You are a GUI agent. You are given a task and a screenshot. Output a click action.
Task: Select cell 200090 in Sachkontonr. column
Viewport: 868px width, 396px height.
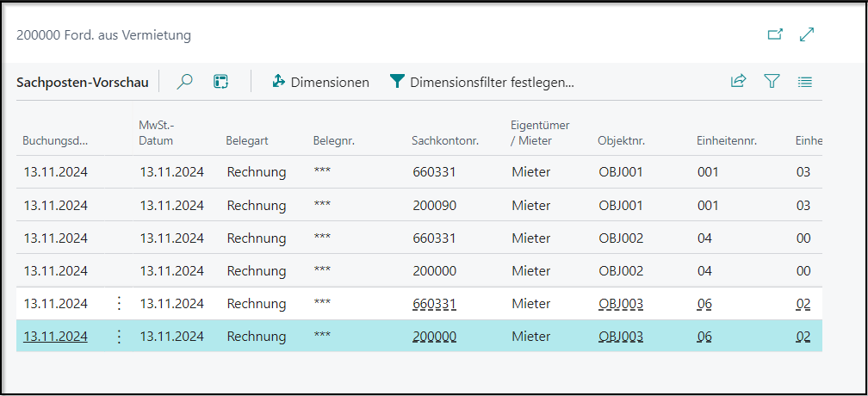click(435, 205)
